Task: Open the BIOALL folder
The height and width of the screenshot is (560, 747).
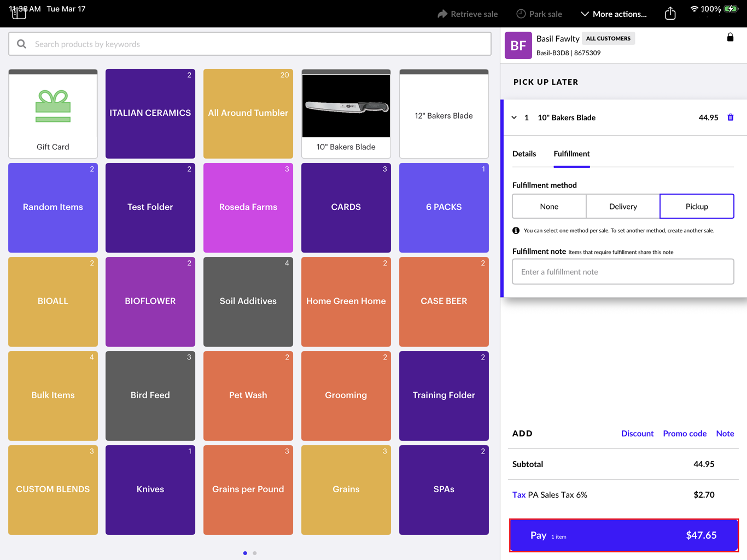Action: (53, 302)
